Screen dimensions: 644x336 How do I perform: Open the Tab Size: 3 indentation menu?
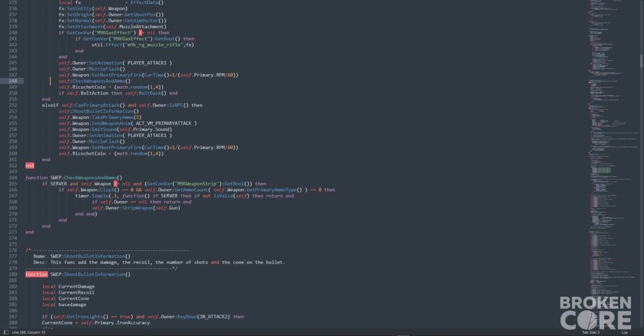(x=590, y=332)
